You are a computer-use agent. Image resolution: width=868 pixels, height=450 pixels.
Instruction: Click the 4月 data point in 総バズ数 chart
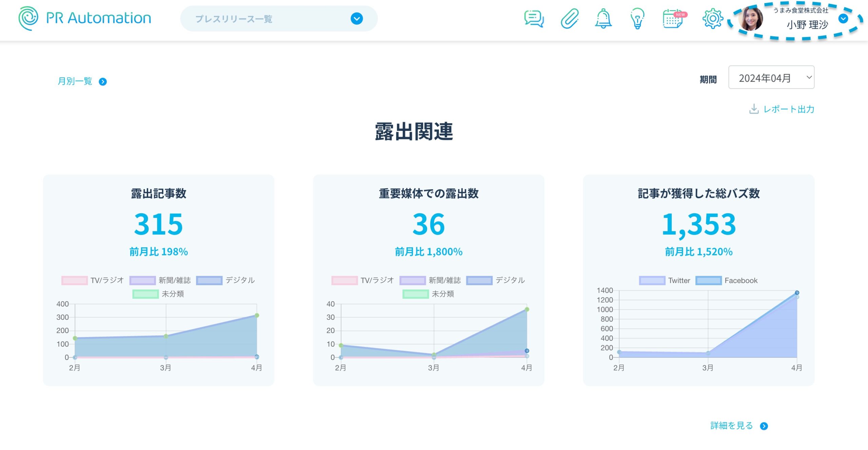coord(797,293)
